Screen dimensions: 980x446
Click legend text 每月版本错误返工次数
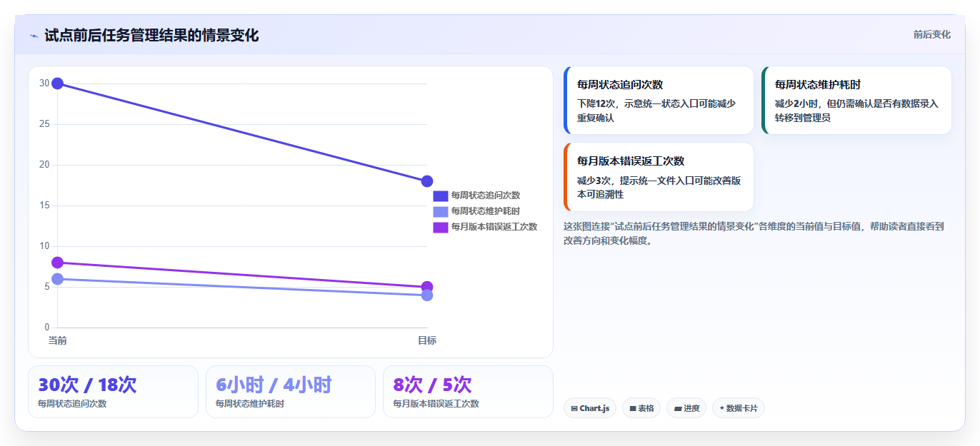click(x=494, y=227)
